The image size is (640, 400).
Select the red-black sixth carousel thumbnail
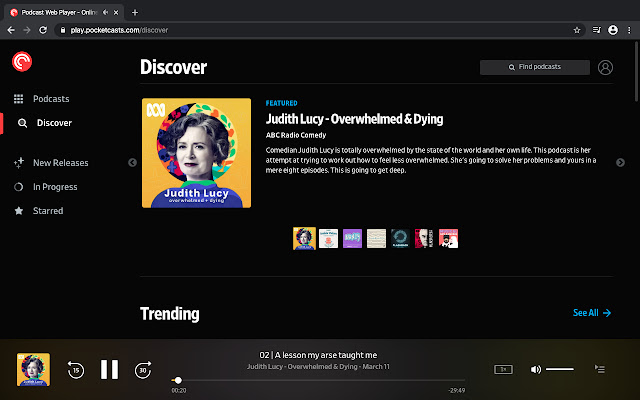[x=424, y=238]
